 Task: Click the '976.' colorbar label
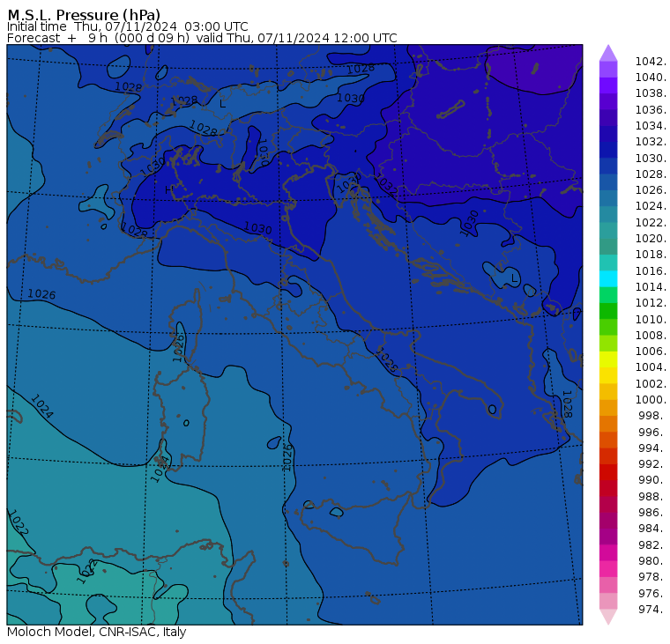(652, 593)
